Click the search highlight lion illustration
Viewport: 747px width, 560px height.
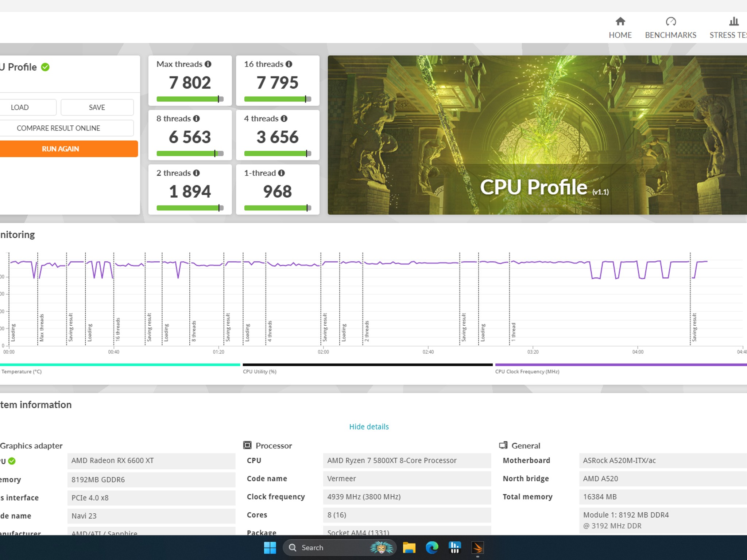(x=382, y=548)
